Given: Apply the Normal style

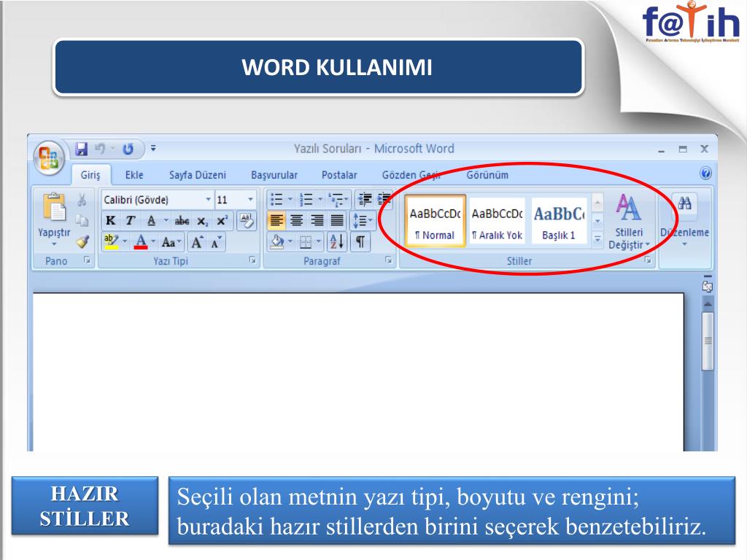Looking at the screenshot, I should click(435, 222).
